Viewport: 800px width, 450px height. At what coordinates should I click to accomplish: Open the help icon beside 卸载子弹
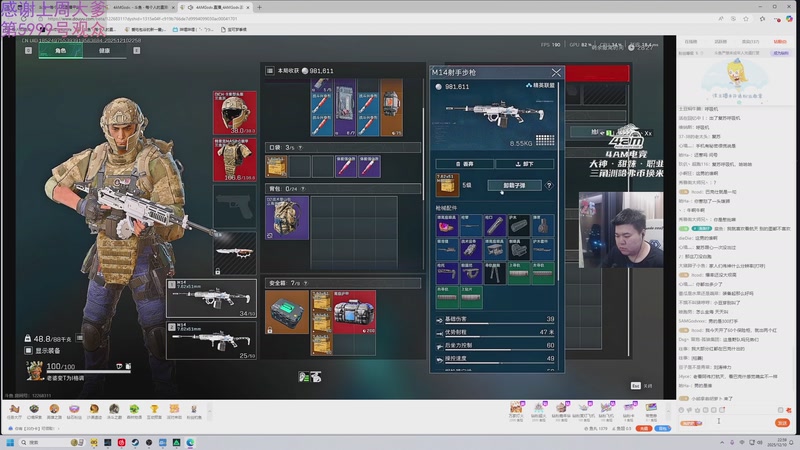549,186
